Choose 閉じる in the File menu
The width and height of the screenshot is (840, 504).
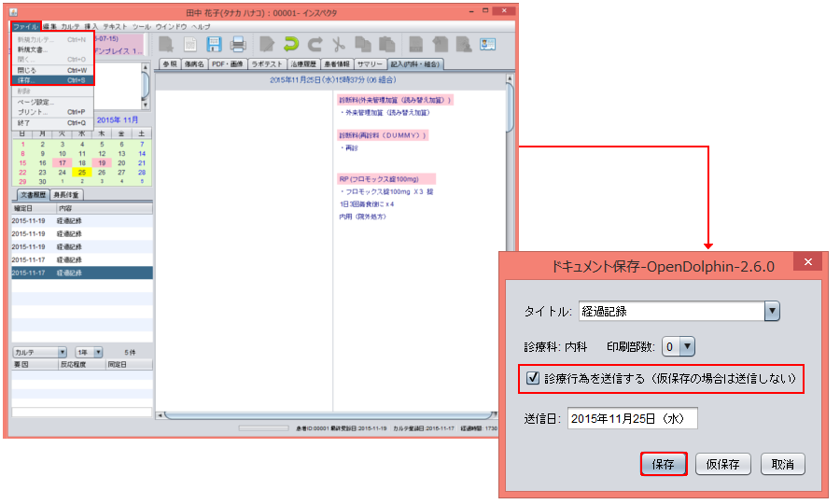pyautogui.click(x=52, y=70)
